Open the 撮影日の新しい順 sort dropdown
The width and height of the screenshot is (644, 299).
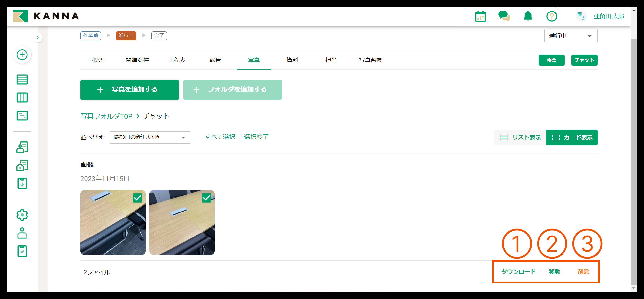pyautogui.click(x=150, y=137)
